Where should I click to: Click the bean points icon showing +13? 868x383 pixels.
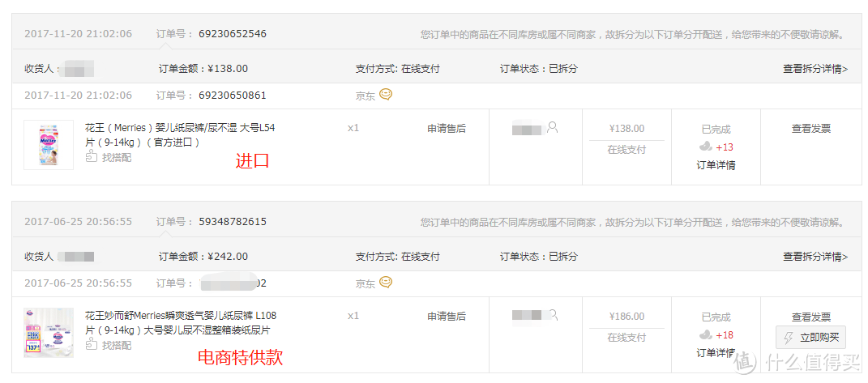pyautogui.click(x=706, y=147)
